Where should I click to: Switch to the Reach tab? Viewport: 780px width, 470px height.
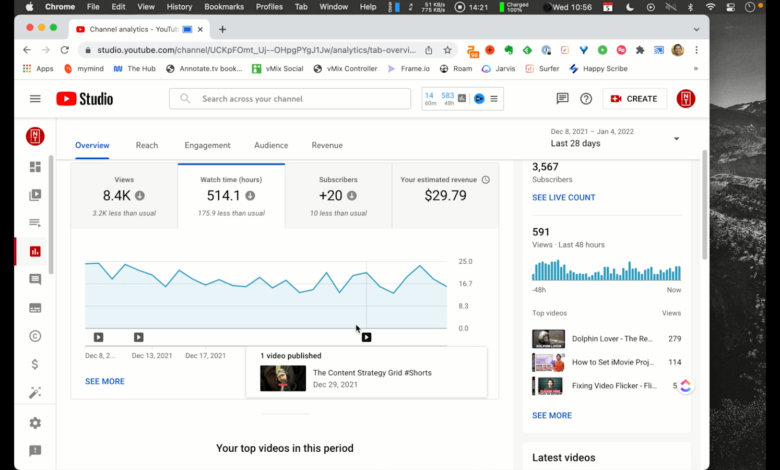pyautogui.click(x=147, y=145)
